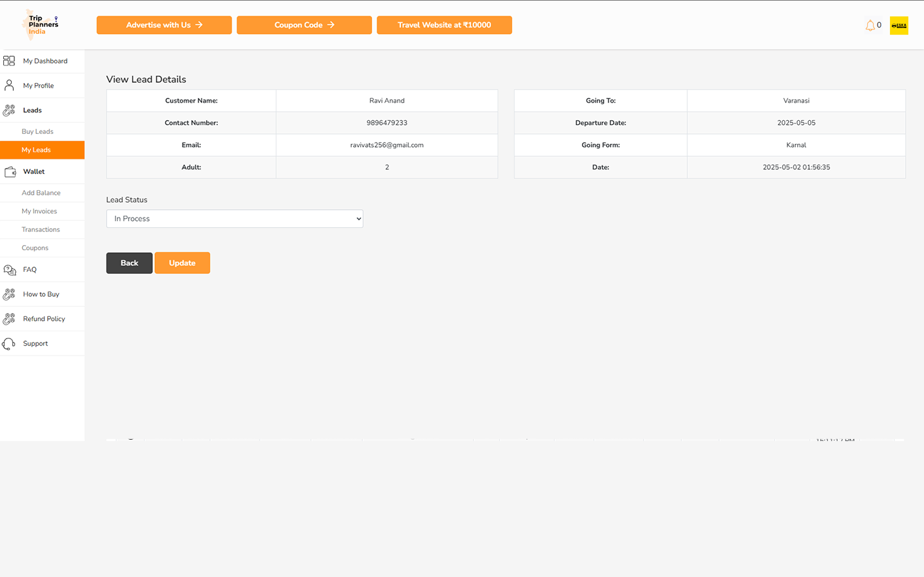Click the Advertise with Us button

(x=164, y=25)
